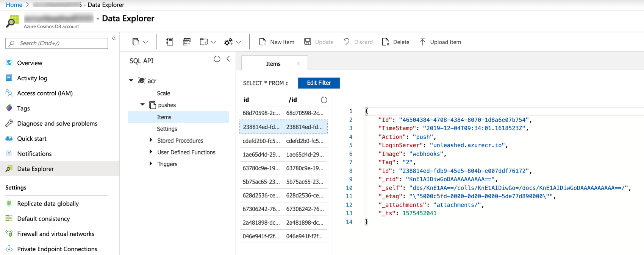
Task: Click the Home breadcrumb link
Action: 14,5
